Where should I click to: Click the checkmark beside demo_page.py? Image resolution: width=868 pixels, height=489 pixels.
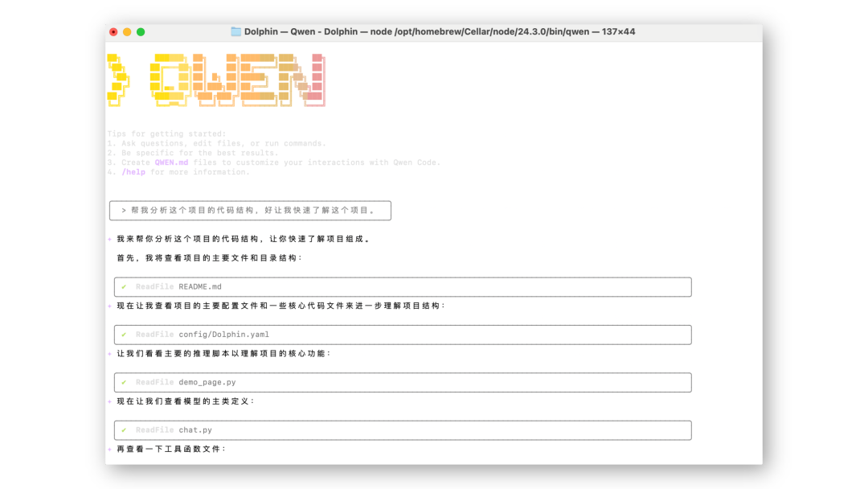pyautogui.click(x=124, y=382)
